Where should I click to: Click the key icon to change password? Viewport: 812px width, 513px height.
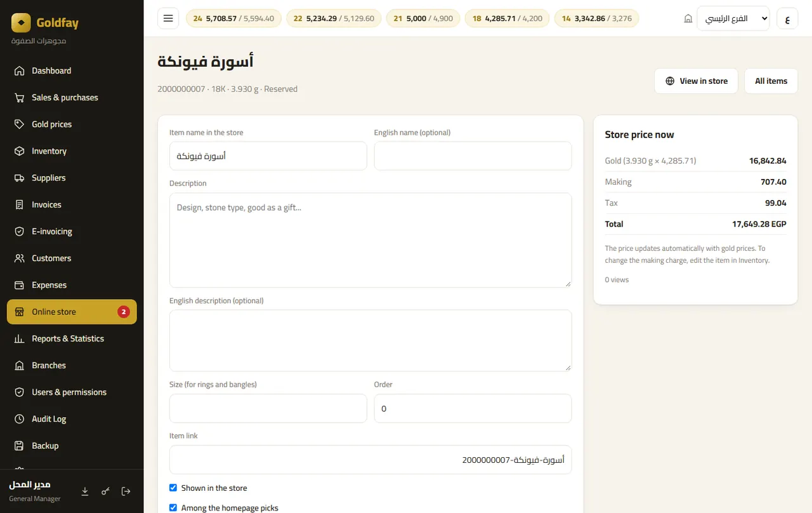[x=105, y=491]
